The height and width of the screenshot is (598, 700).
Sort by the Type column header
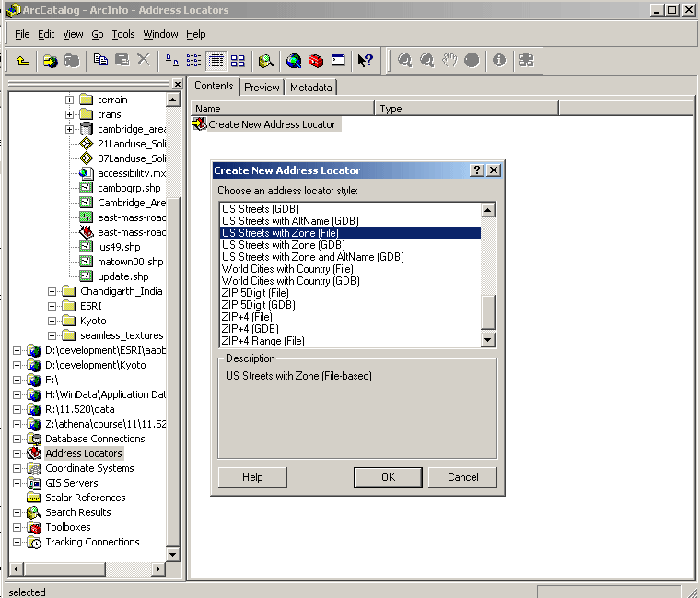click(x=467, y=109)
